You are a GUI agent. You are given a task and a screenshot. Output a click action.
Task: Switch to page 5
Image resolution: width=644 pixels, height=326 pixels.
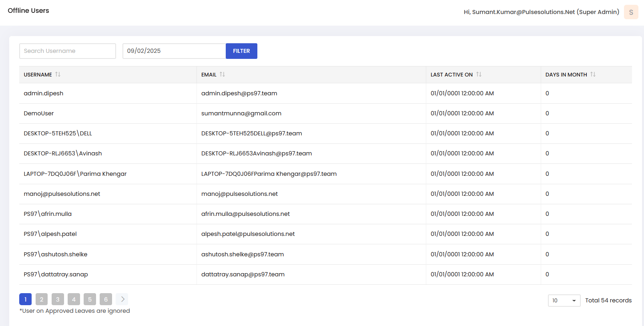coord(90,299)
